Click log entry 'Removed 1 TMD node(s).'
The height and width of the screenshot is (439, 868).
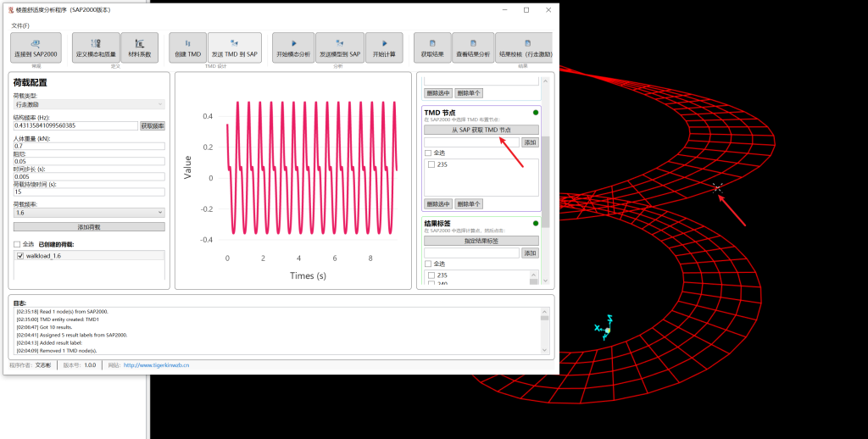click(57, 350)
